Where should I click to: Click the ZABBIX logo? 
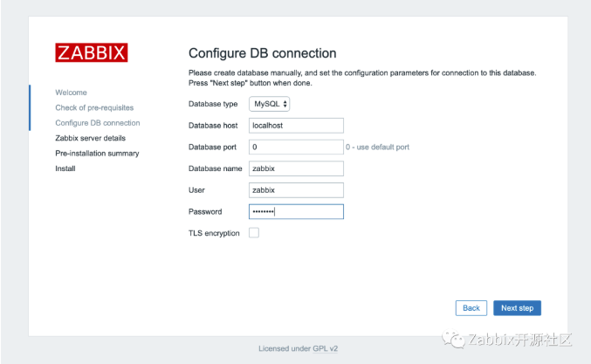[x=92, y=52]
